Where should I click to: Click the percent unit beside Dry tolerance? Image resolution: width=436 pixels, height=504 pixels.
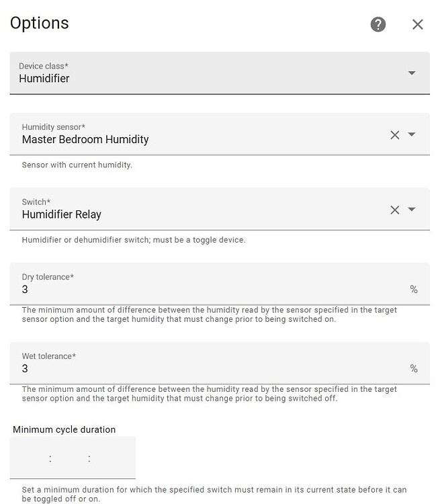tap(414, 290)
